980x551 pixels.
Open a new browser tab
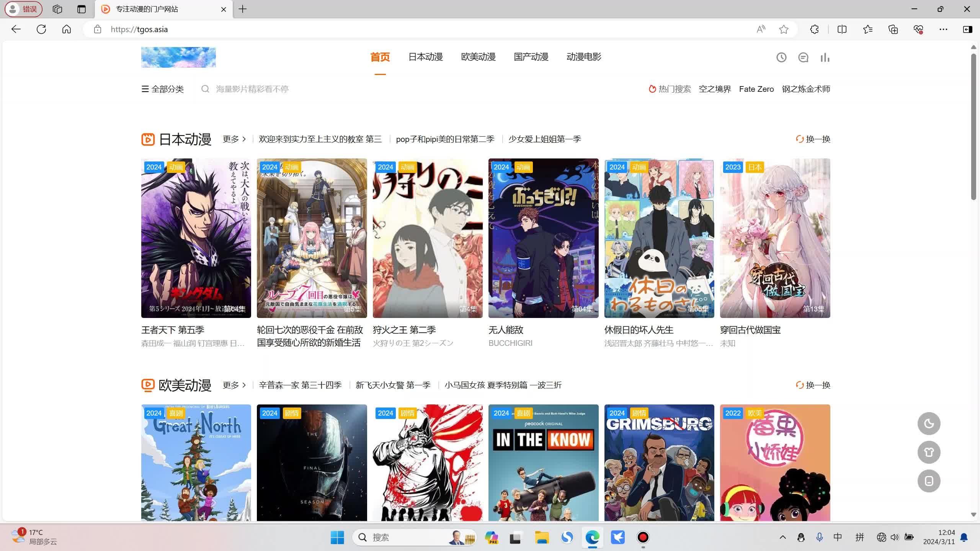pos(243,9)
